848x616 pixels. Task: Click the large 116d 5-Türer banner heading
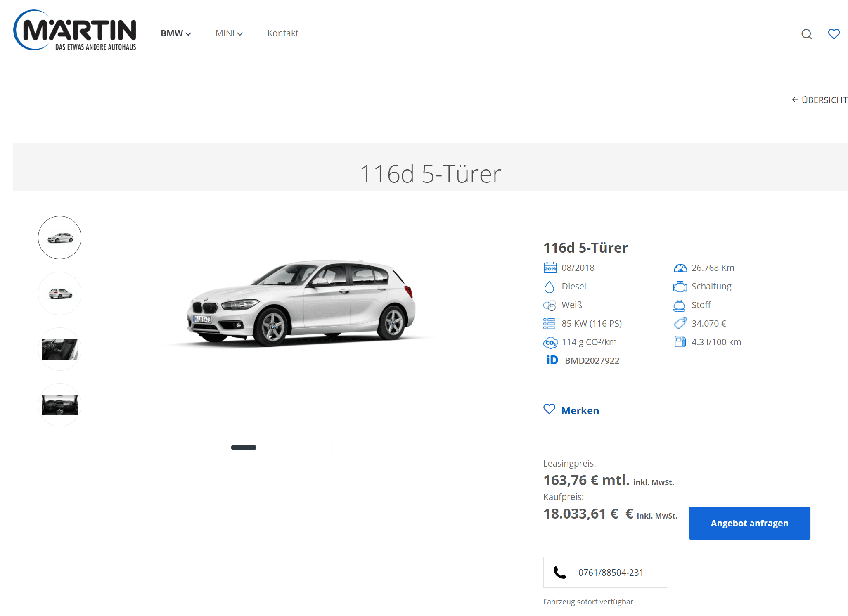pos(430,174)
